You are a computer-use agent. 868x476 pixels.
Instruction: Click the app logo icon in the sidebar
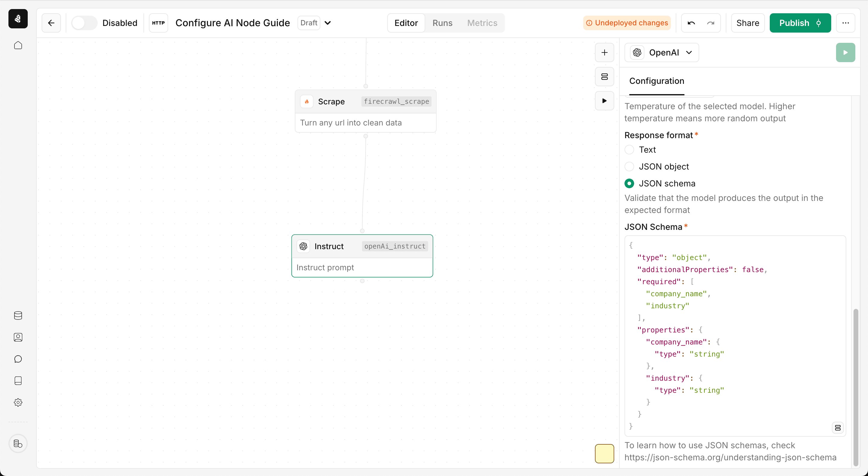pyautogui.click(x=18, y=19)
